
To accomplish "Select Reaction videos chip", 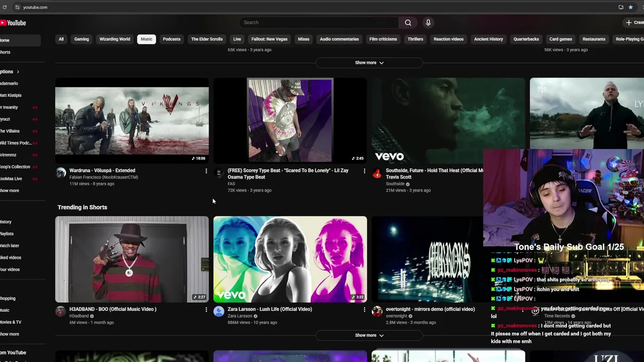I will (448, 39).
